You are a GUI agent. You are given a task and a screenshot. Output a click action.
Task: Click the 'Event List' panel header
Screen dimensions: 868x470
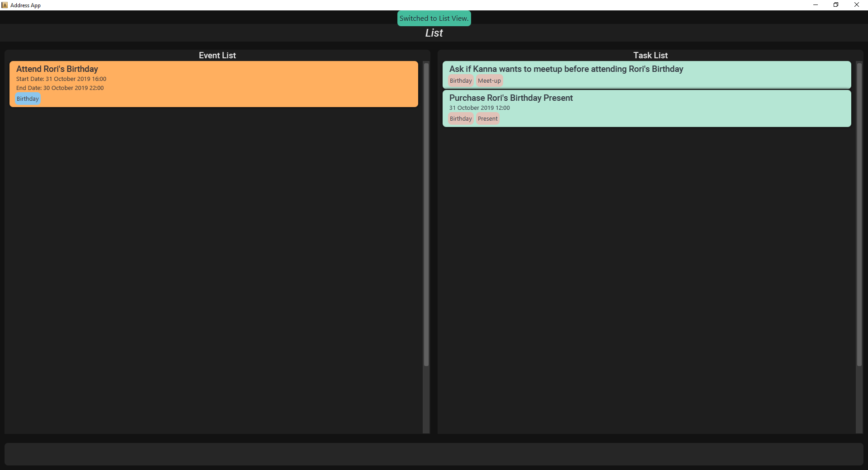tap(217, 56)
